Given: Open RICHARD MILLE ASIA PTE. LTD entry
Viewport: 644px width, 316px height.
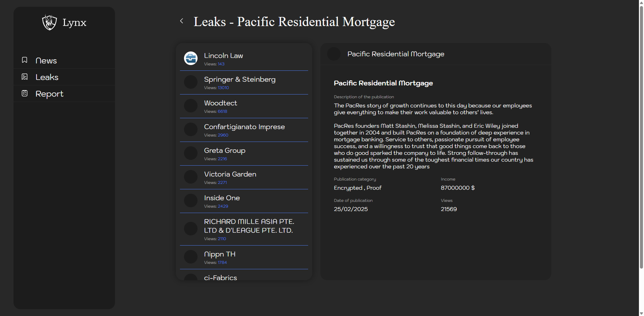Looking at the screenshot, I should (249, 226).
